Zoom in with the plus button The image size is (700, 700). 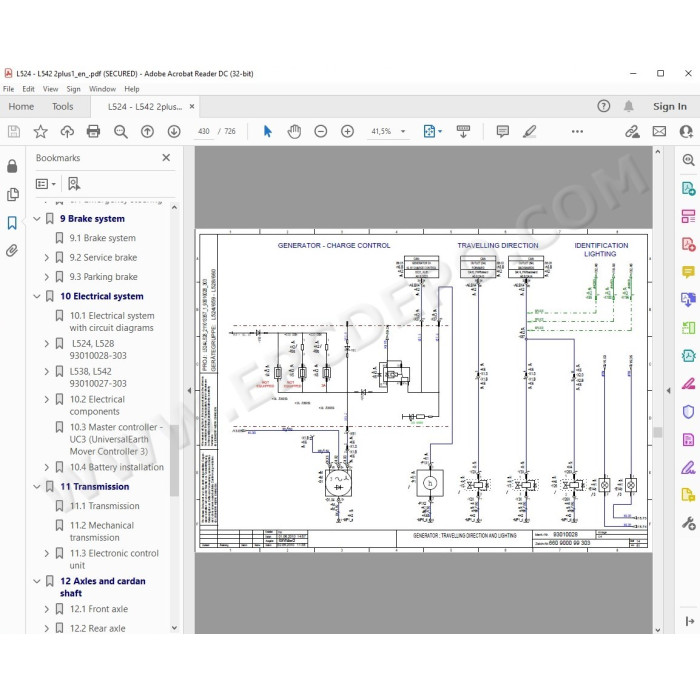(x=347, y=131)
